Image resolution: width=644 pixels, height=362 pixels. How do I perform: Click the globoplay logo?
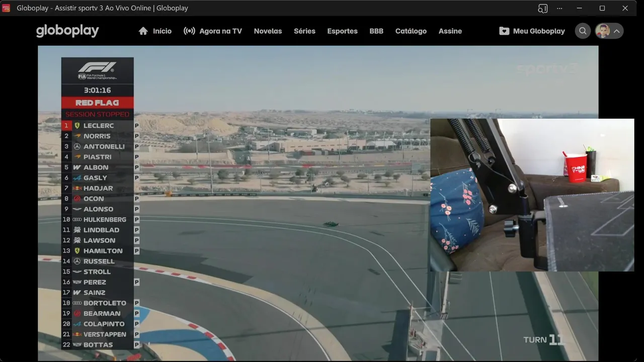tap(67, 31)
